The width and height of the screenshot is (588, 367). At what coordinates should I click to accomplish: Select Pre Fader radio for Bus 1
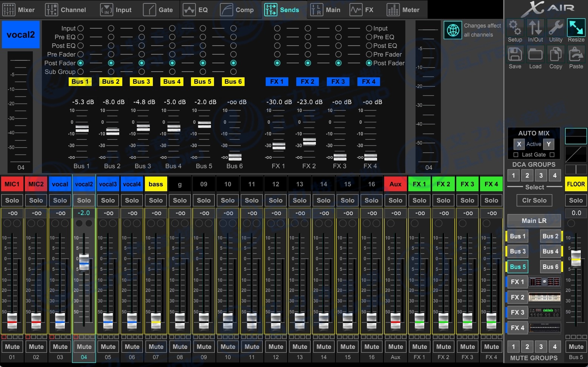click(x=80, y=54)
